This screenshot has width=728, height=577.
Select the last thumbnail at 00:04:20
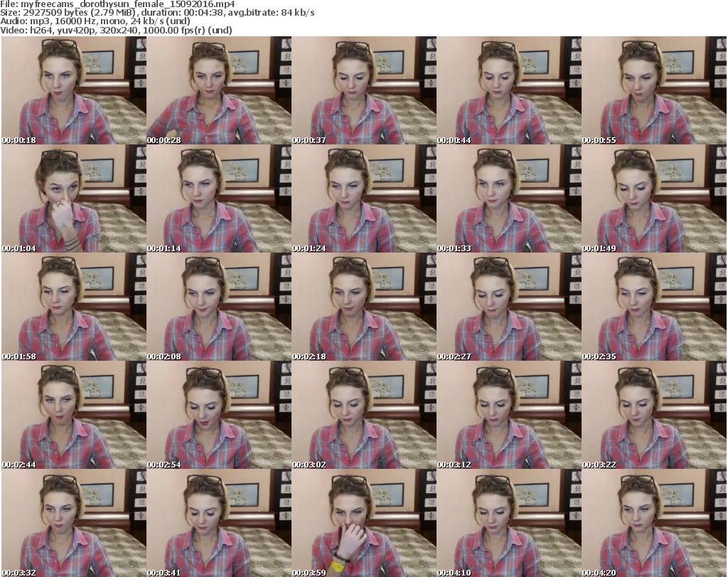pyautogui.click(x=653, y=523)
